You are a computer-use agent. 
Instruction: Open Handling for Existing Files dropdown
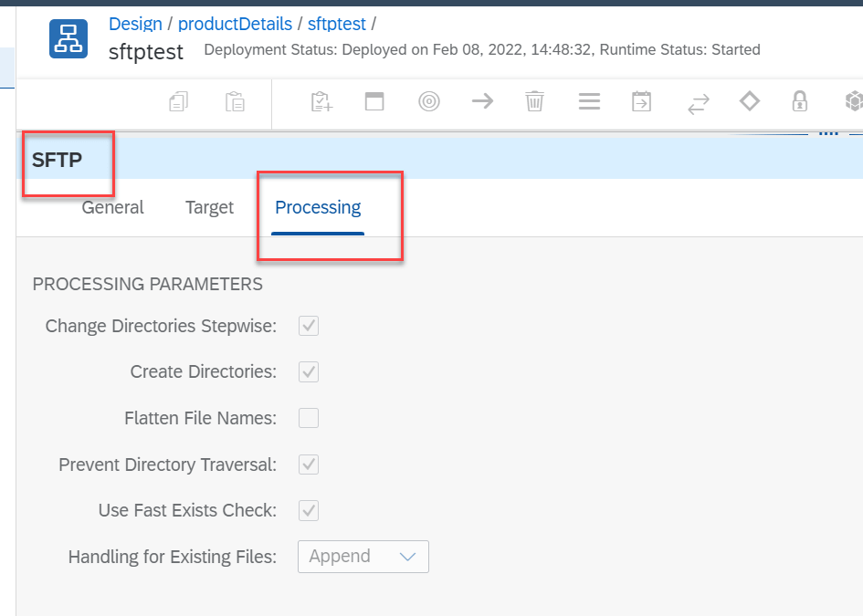pos(363,557)
